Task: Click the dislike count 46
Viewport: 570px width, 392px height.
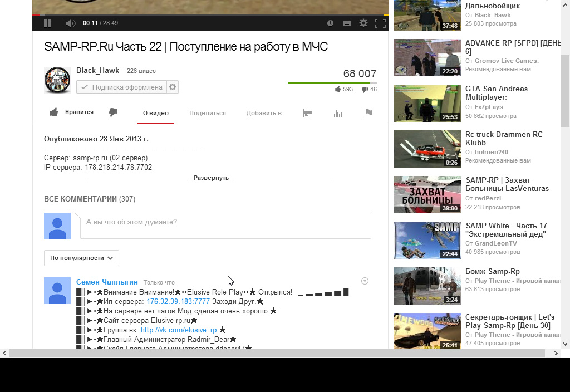Action: click(x=369, y=89)
